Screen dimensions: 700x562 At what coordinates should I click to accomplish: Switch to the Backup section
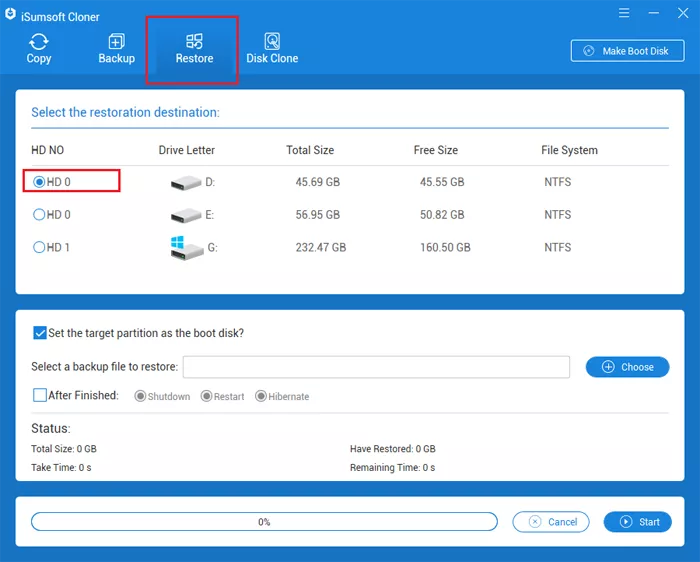pos(116,48)
